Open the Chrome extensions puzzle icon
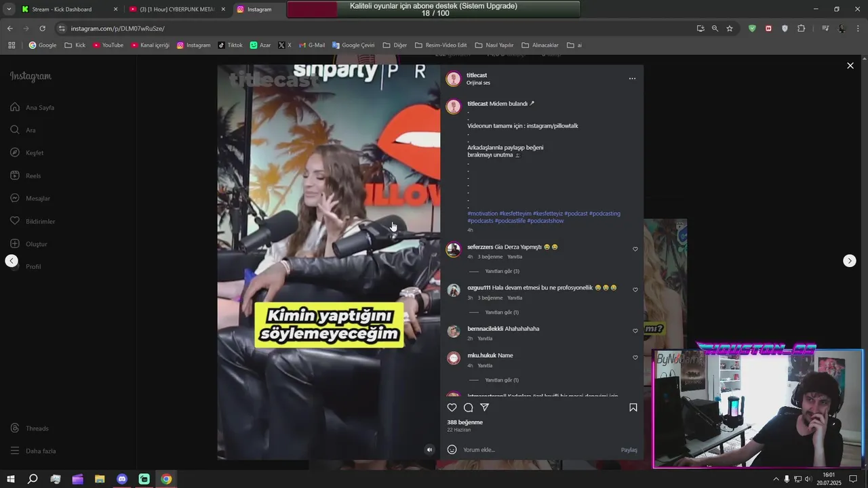 [802, 28]
